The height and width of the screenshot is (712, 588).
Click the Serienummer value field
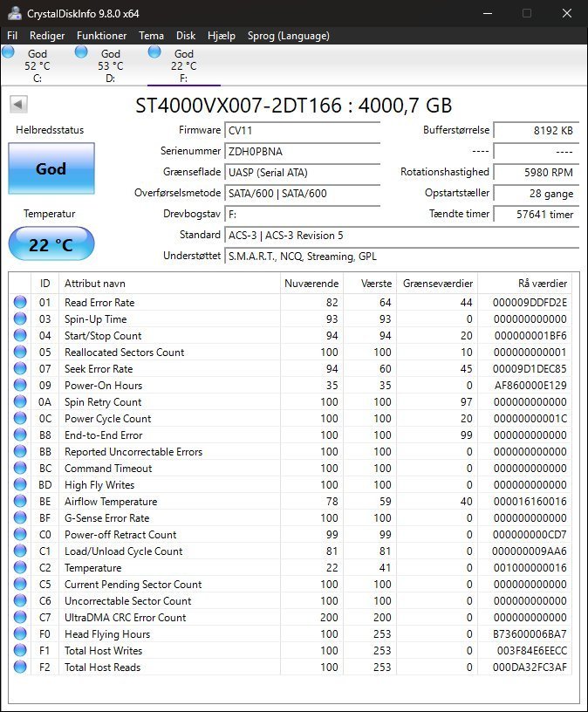point(303,151)
